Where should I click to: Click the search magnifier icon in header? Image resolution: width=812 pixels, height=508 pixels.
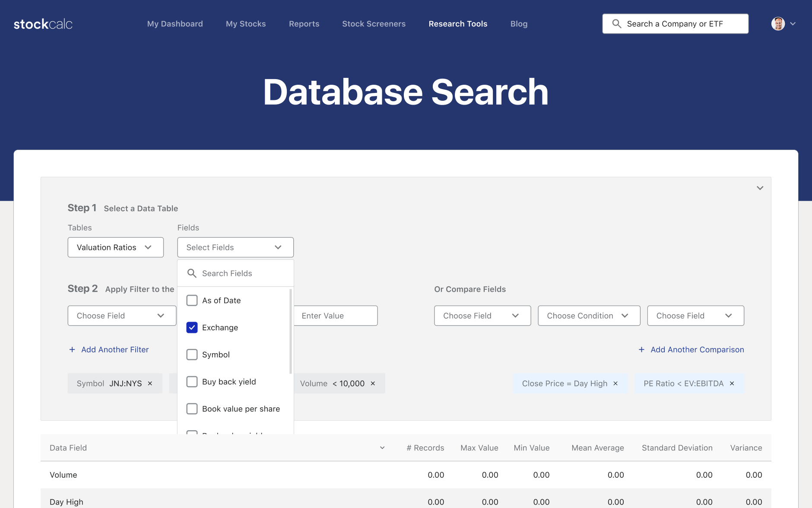coord(617,24)
